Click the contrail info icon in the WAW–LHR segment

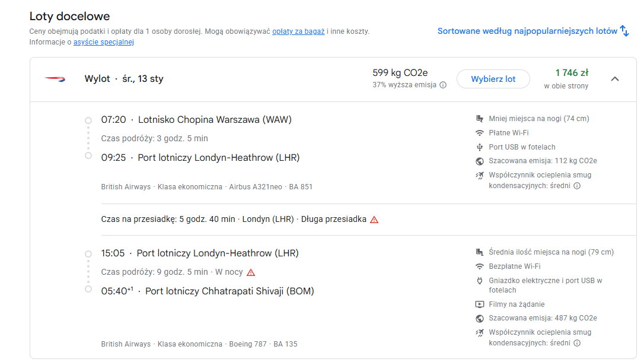click(x=577, y=186)
